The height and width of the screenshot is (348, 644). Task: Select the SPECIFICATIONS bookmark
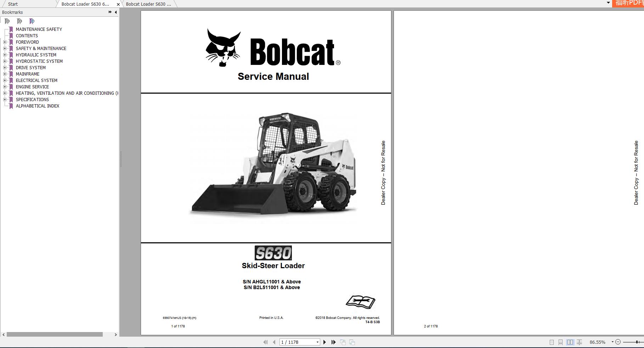[32, 99]
